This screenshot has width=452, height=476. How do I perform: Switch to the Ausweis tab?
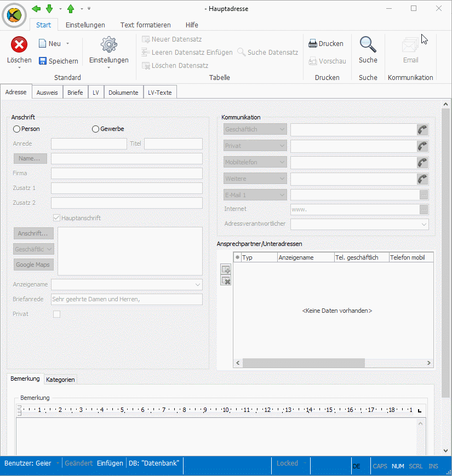point(47,92)
